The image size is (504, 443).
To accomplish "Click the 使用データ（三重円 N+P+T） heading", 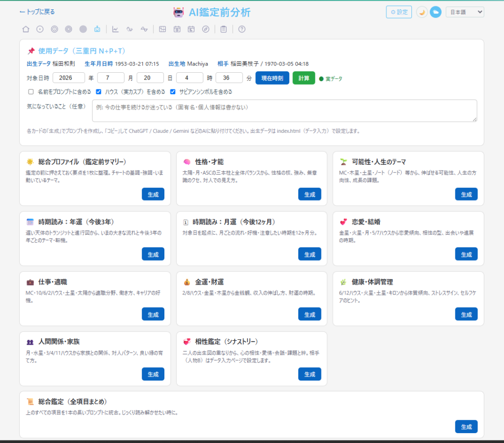I will tap(82, 51).
